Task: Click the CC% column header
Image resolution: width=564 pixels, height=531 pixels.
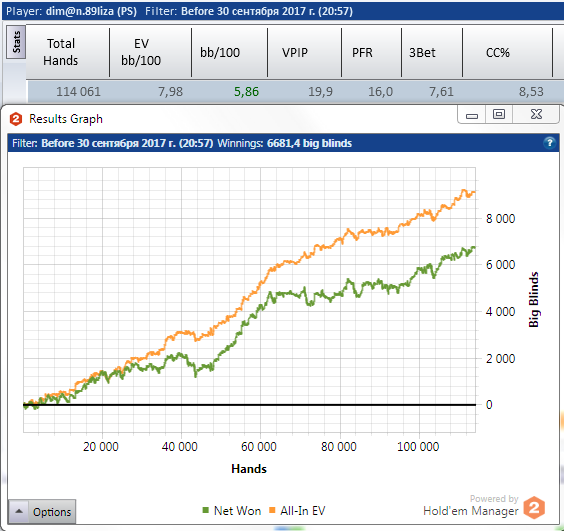Action: point(507,52)
